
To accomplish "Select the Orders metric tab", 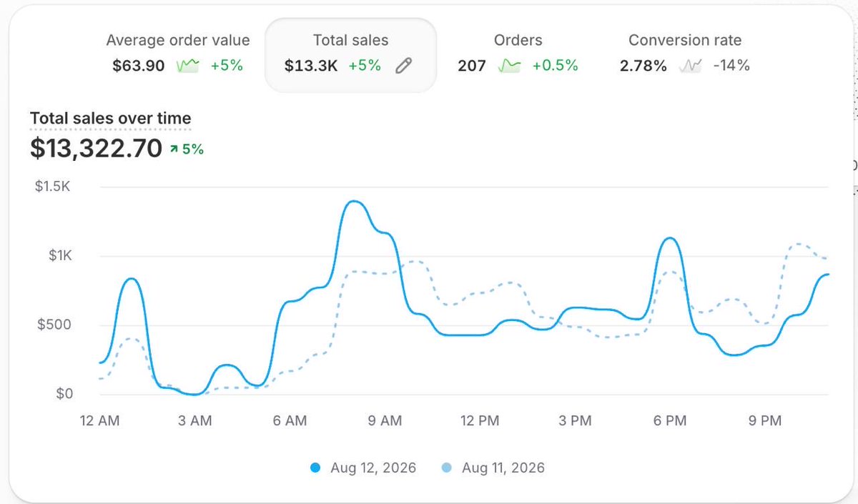I will [x=518, y=54].
